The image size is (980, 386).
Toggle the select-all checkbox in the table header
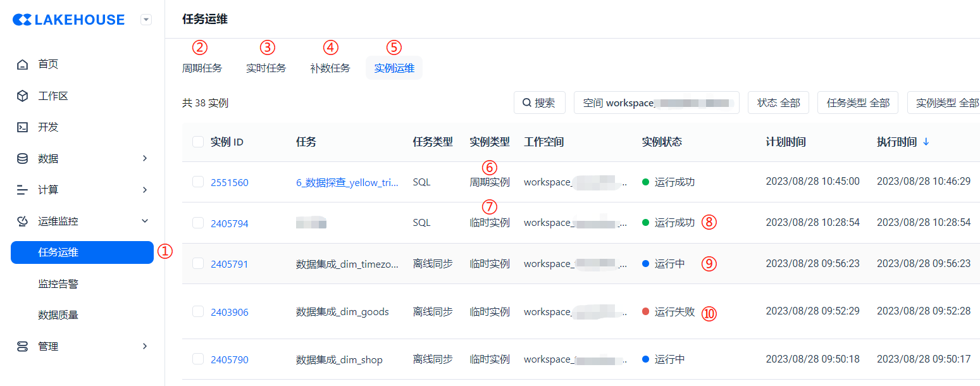198,142
